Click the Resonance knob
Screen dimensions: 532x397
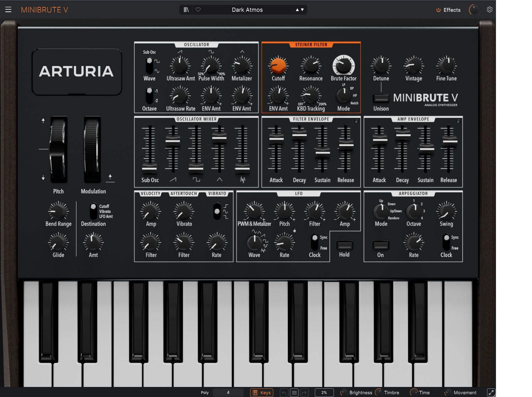(311, 65)
